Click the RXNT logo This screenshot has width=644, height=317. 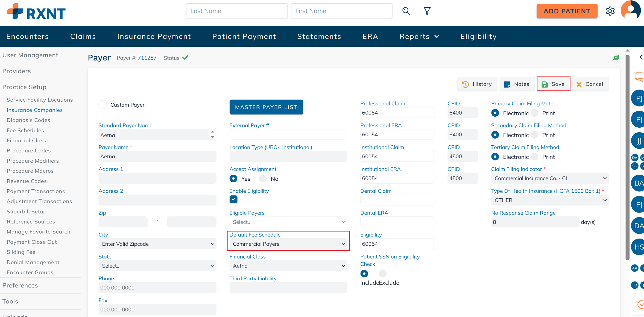[36, 12]
